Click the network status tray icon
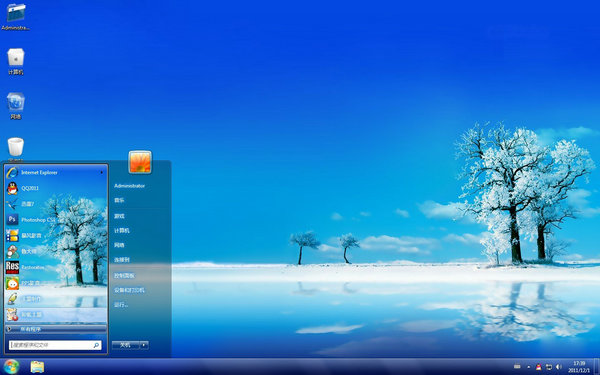Screen dimensions: 600x375 pyautogui.click(x=549, y=367)
